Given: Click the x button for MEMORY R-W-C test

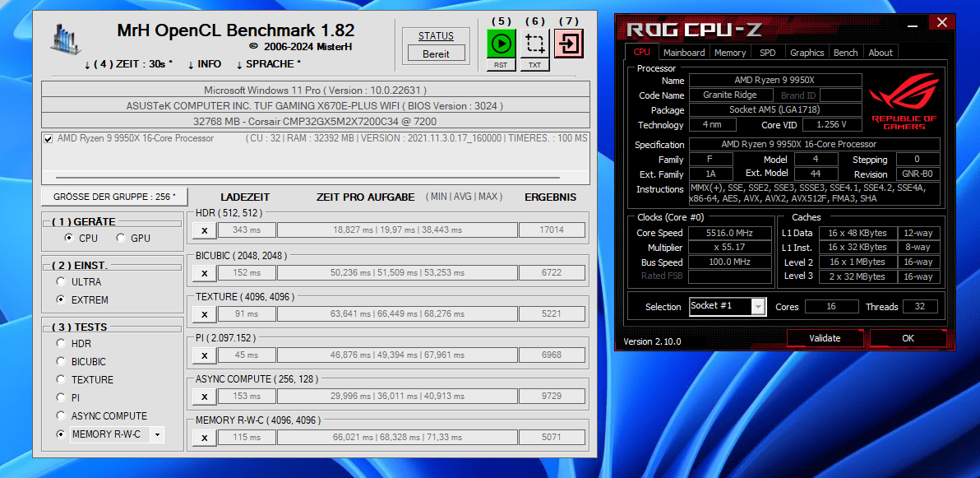Looking at the screenshot, I should pyautogui.click(x=205, y=438).
